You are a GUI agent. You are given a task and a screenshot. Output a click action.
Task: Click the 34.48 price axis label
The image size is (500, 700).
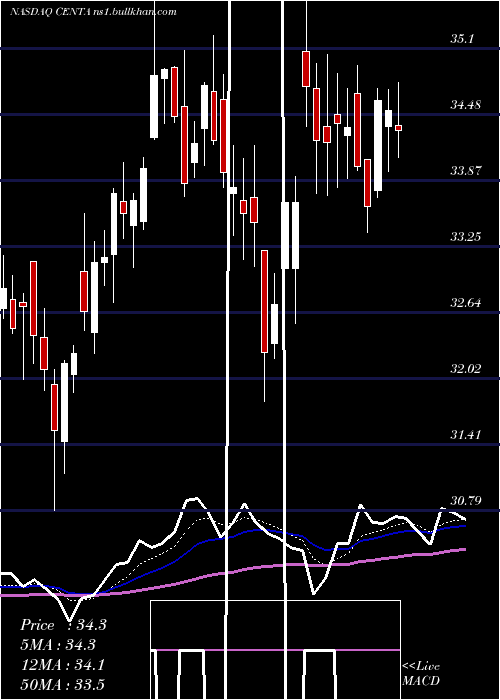click(466, 105)
